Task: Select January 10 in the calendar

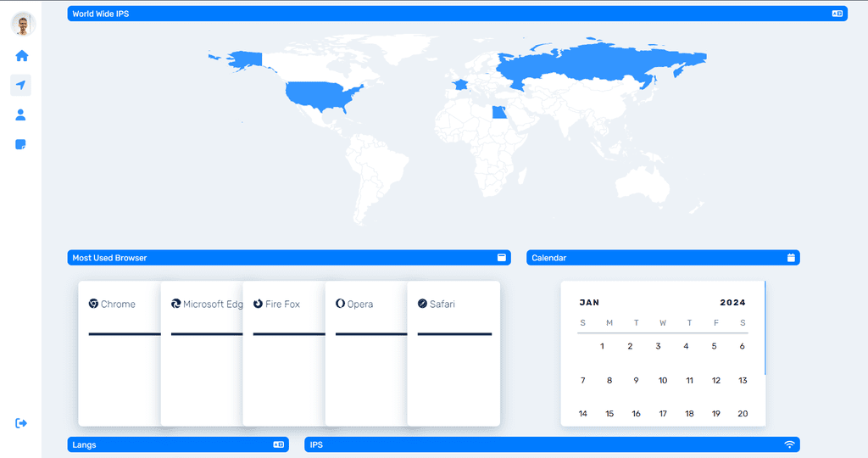Action: (663, 381)
